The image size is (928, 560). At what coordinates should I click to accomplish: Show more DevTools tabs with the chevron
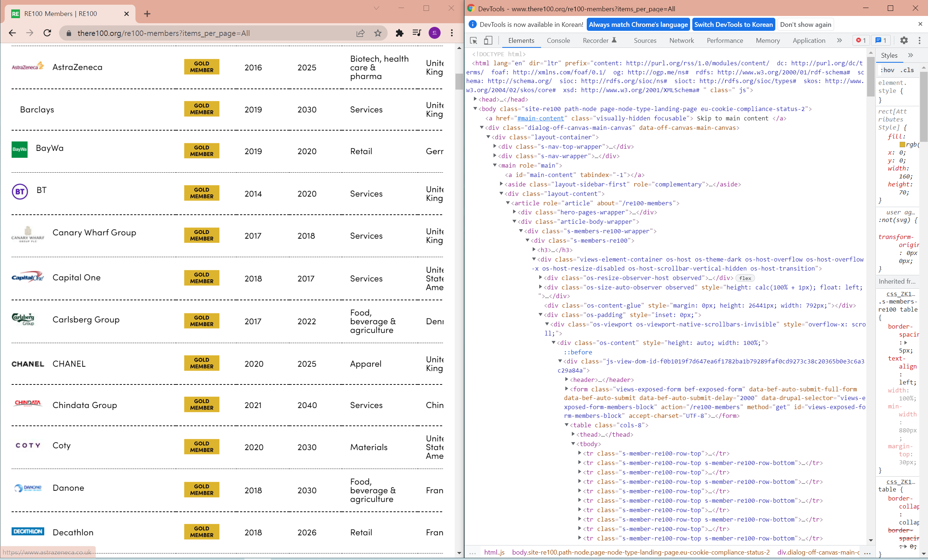(840, 40)
